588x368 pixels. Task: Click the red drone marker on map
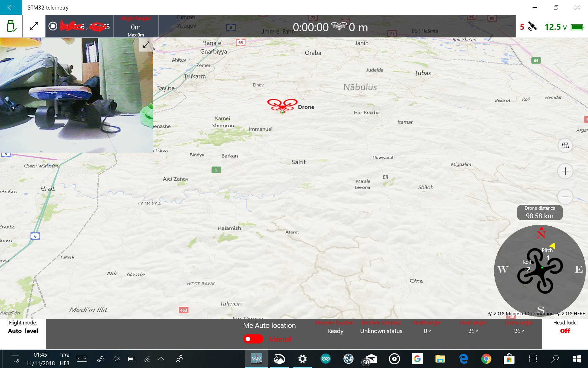[x=282, y=106]
